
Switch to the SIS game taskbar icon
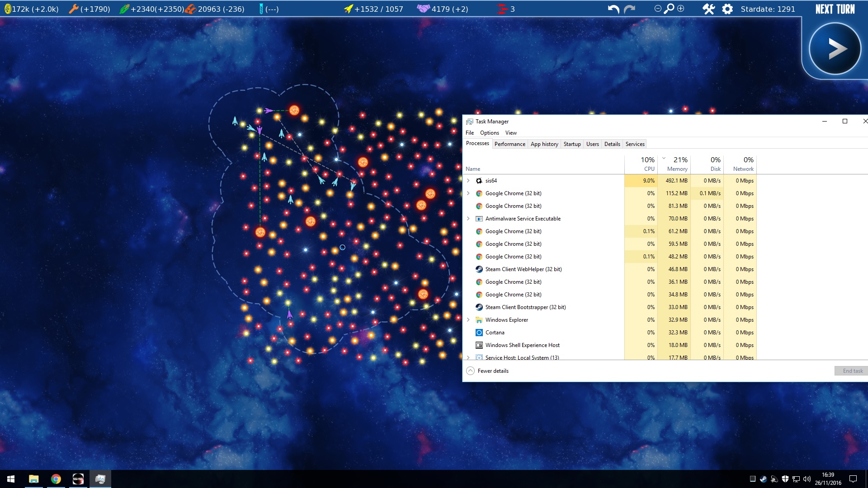(x=78, y=479)
